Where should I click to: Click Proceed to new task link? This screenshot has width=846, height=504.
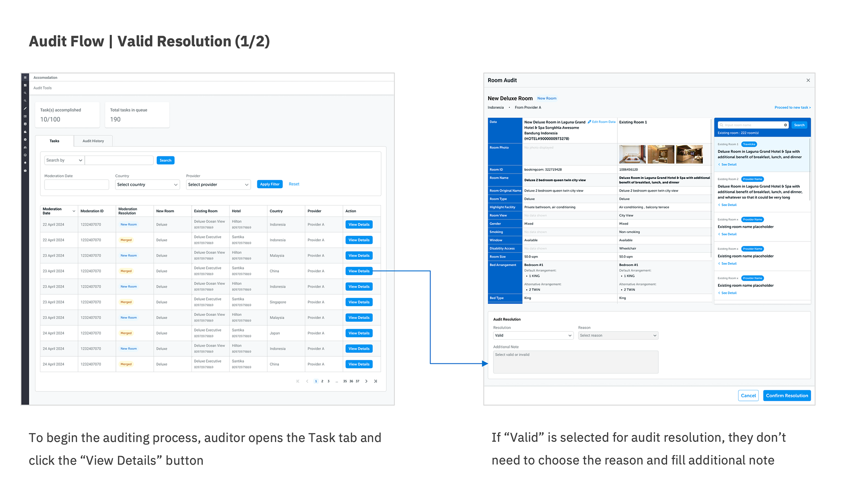(792, 107)
